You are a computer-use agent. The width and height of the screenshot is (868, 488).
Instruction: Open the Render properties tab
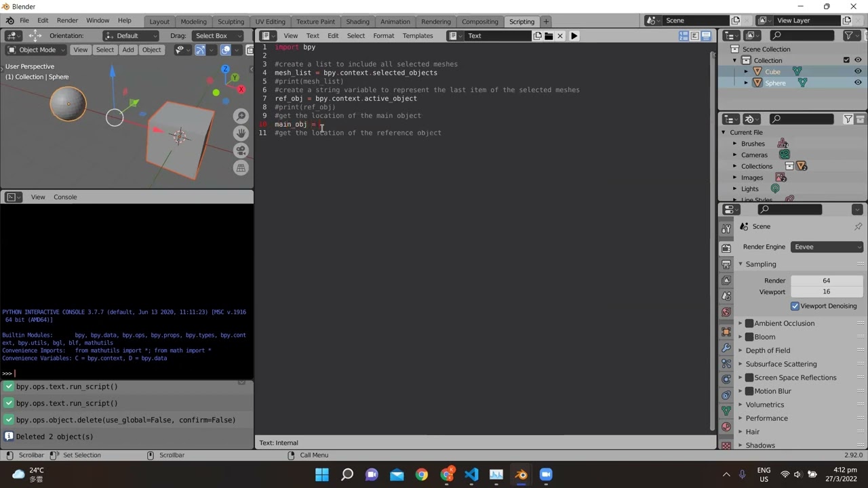[726, 248]
